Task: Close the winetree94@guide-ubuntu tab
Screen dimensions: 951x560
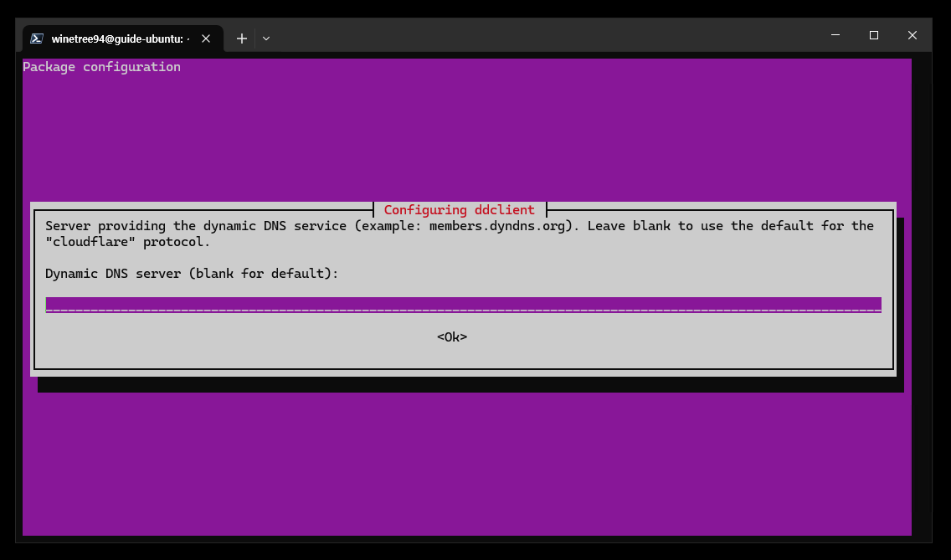Action: 206,39
